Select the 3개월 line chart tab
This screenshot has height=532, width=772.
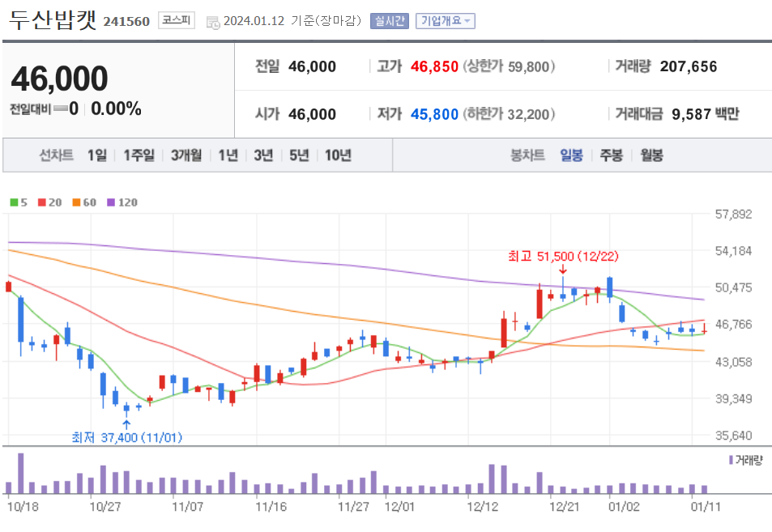click(186, 155)
